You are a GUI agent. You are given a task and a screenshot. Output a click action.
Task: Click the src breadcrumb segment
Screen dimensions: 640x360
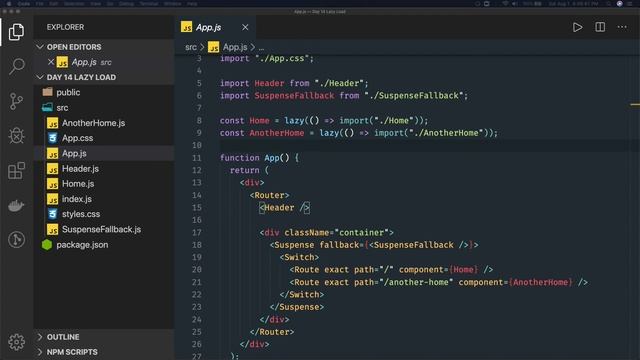tap(191, 47)
